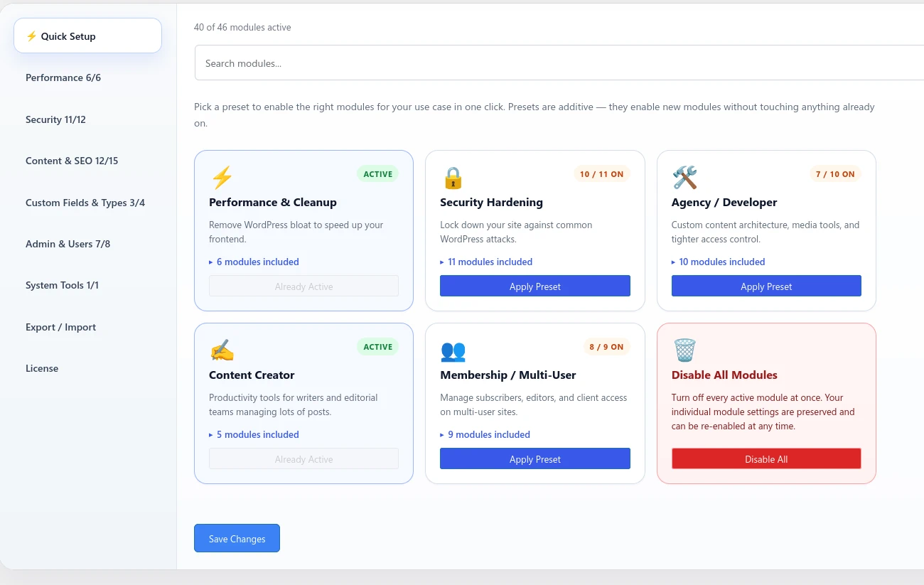
Task: Click the ACTIVE badge on Performance & Cleanup
Action: [x=378, y=174]
